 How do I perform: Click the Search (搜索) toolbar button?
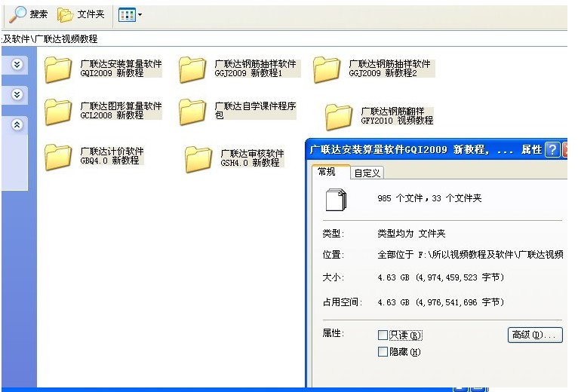point(29,14)
